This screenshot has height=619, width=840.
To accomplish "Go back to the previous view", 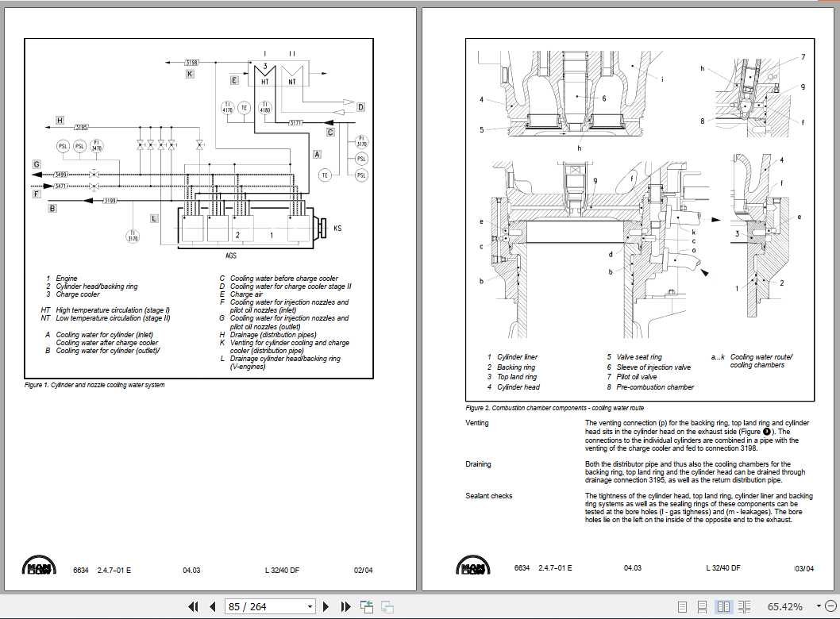I will tap(367, 606).
